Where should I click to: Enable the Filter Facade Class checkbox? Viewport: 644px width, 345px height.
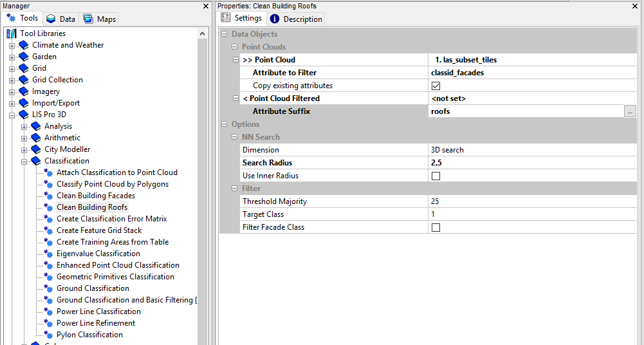tap(436, 227)
